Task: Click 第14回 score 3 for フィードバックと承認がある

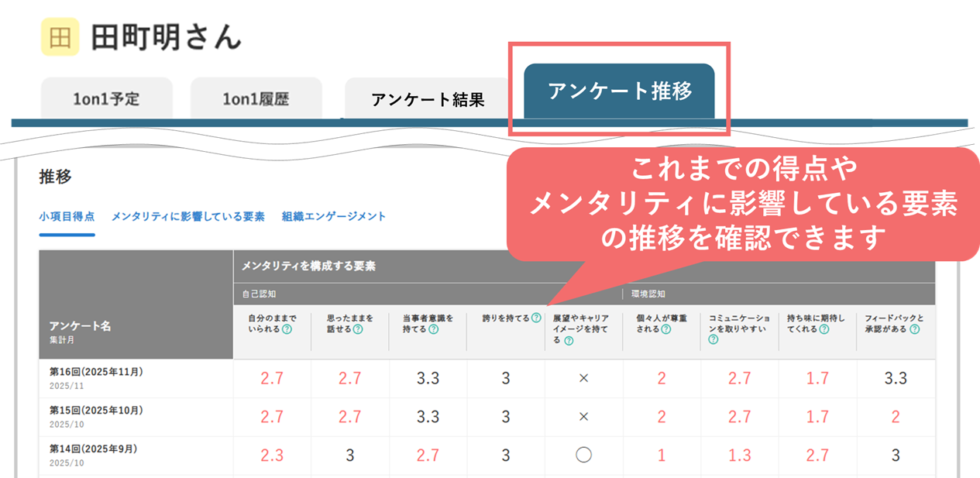Action: (896, 456)
